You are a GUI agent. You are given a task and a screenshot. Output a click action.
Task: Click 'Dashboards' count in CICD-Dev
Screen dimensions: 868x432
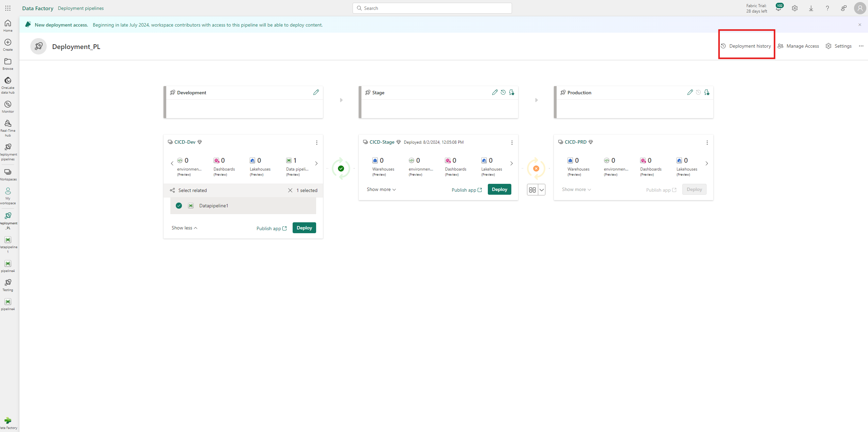pos(224,166)
